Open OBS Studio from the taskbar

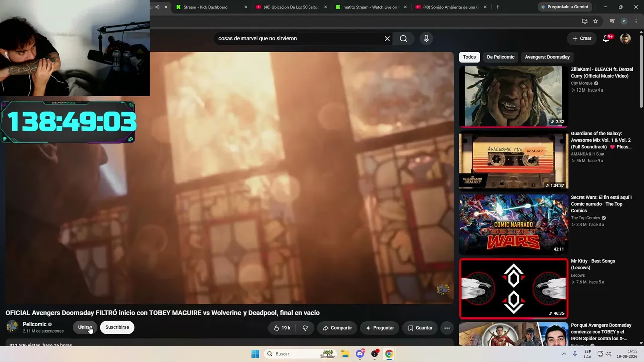pos(375,354)
